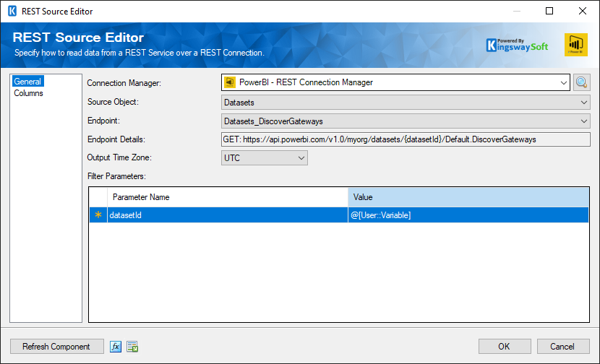Open the expression editor fx icon

116,347
